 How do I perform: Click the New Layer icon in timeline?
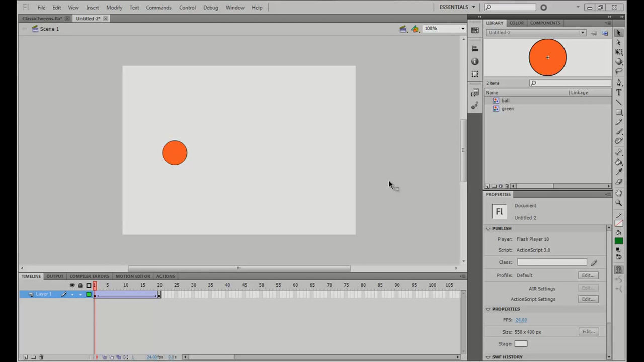tap(25, 357)
